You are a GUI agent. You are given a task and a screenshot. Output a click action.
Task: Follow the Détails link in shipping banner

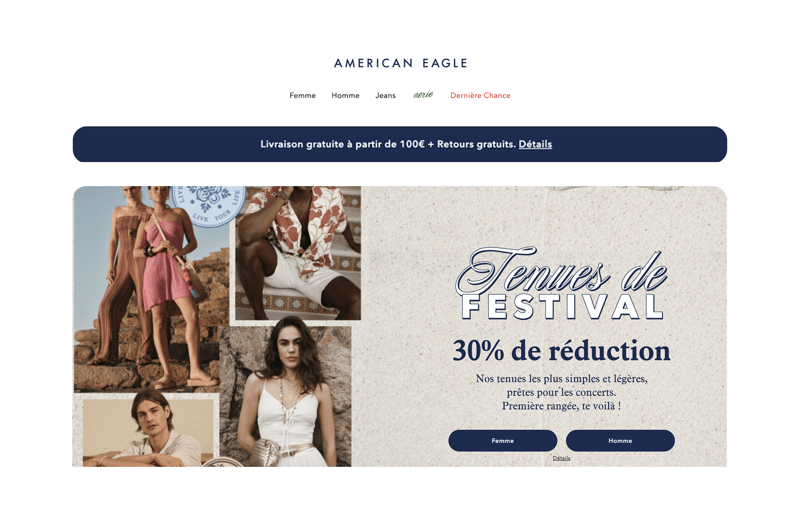[x=535, y=144]
